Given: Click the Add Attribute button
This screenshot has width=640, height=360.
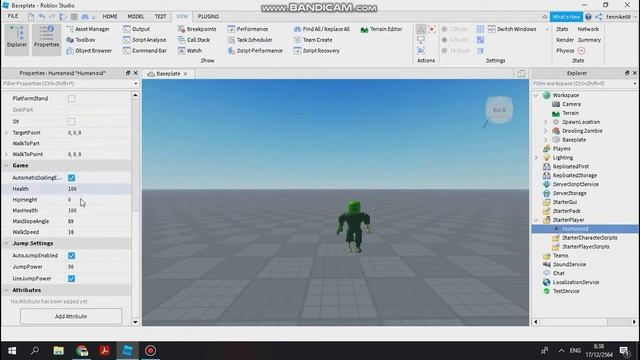Looking at the screenshot, I should pyautogui.click(x=71, y=316).
